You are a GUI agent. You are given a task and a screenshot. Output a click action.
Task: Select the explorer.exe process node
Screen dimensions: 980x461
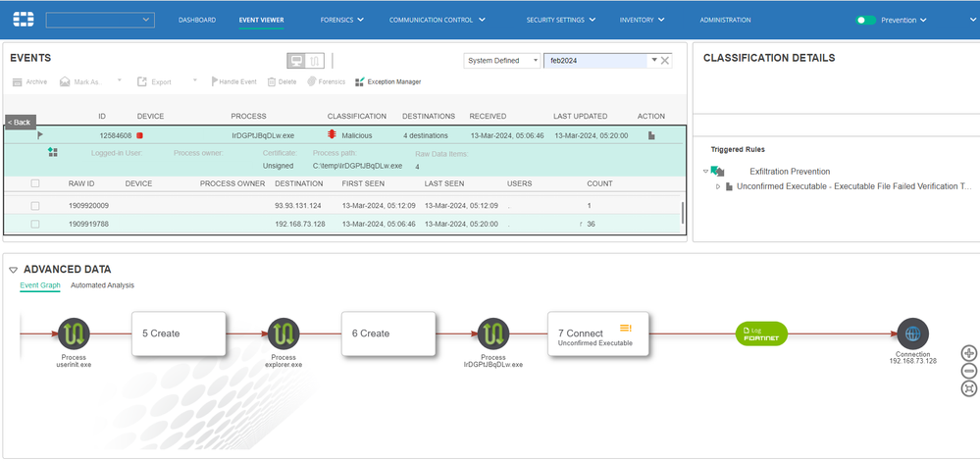tap(284, 333)
